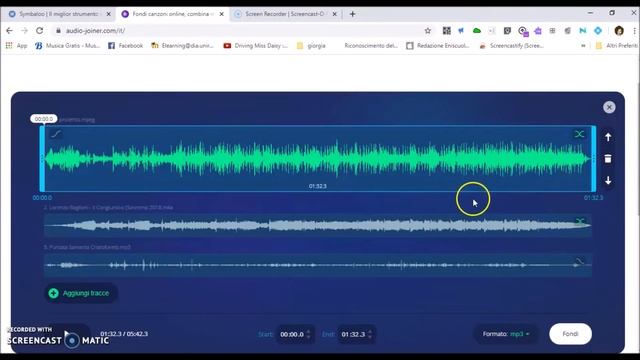This screenshot has width=640, height=360.
Task: Open a new browser tab
Action: click(x=353, y=14)
